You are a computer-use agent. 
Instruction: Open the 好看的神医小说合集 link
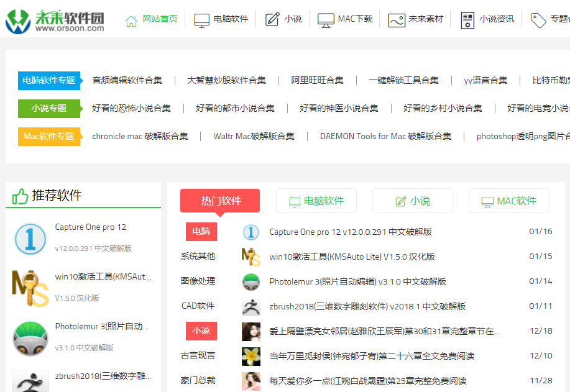(339, 108)
